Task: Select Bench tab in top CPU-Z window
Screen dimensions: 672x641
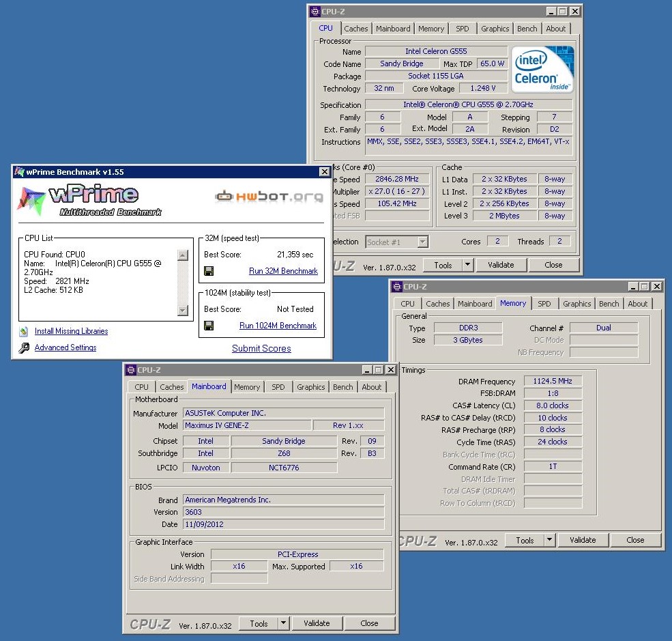Action: (x=527, y=29)
